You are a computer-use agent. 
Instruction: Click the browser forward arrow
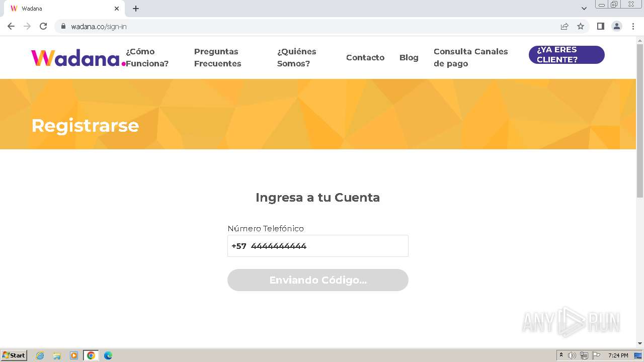click(27, 26)
